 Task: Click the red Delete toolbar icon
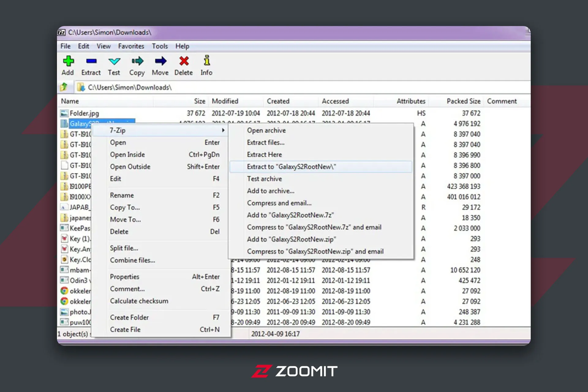pos(184,61)
